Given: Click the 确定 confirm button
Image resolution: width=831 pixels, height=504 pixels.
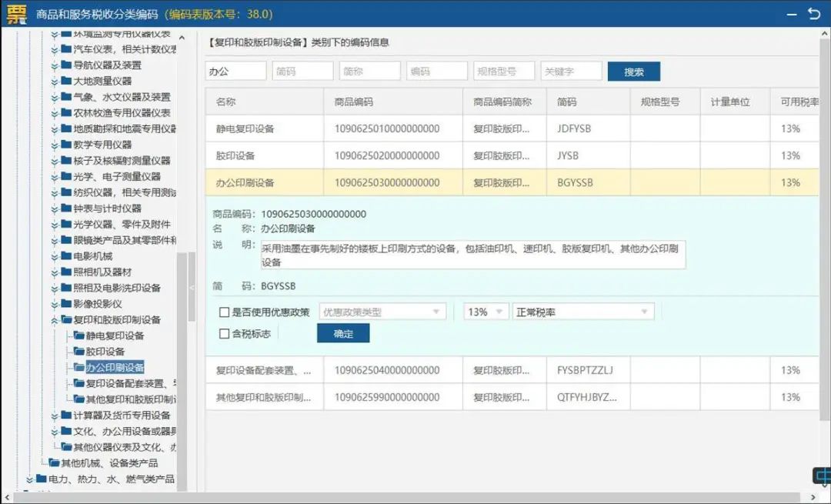Looking at the screenshot, I should 343,333.
